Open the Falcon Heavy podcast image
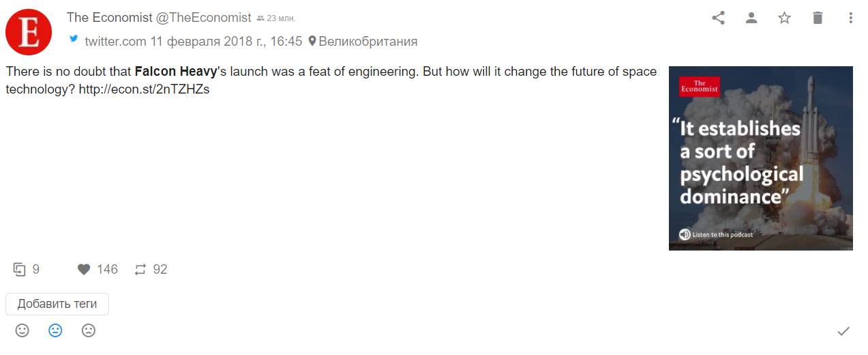868x355 pixels. (761, 158)
